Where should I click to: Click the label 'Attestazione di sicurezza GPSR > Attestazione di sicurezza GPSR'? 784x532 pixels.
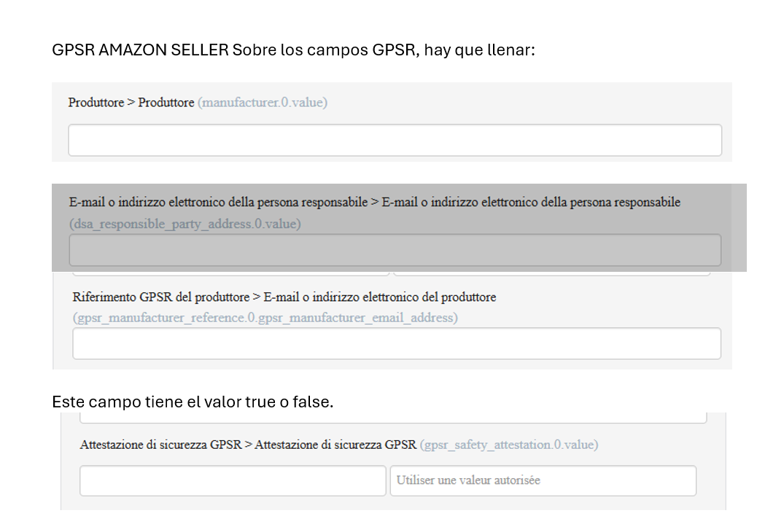coord(248,445)
